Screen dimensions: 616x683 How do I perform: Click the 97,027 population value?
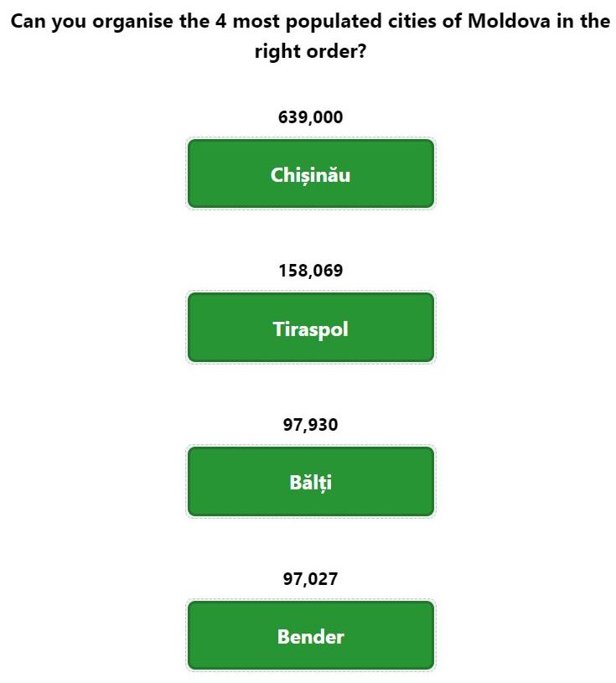[311, 579]
